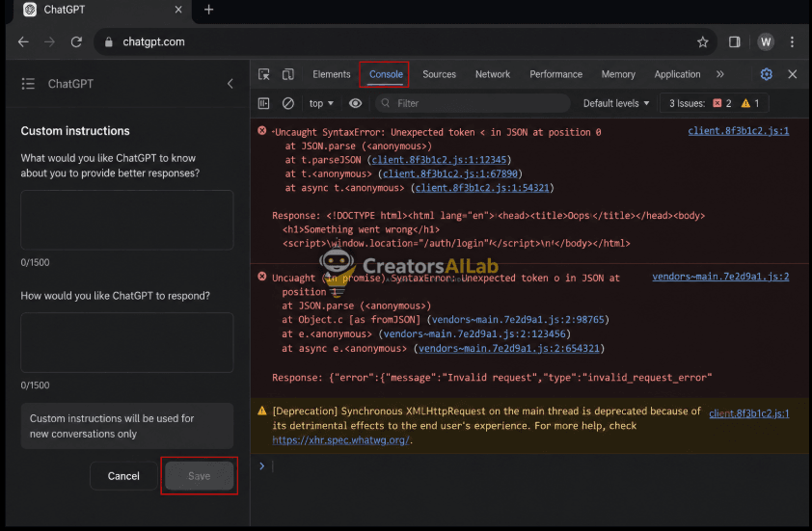Image resolution: width=812 pixels, height=531 pixels.
Task: Select the "at t.parseJSON" stack line
Action: tap(398, 160)
